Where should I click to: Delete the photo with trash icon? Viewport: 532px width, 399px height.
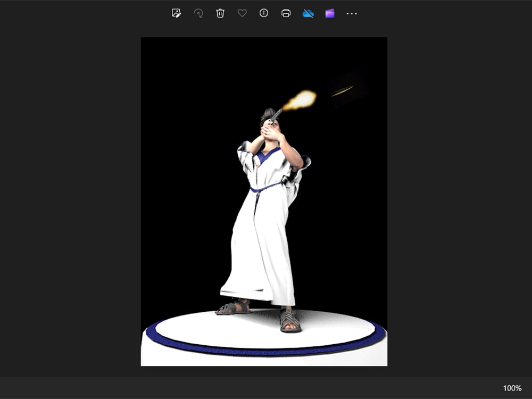click(x=220, y=13)
